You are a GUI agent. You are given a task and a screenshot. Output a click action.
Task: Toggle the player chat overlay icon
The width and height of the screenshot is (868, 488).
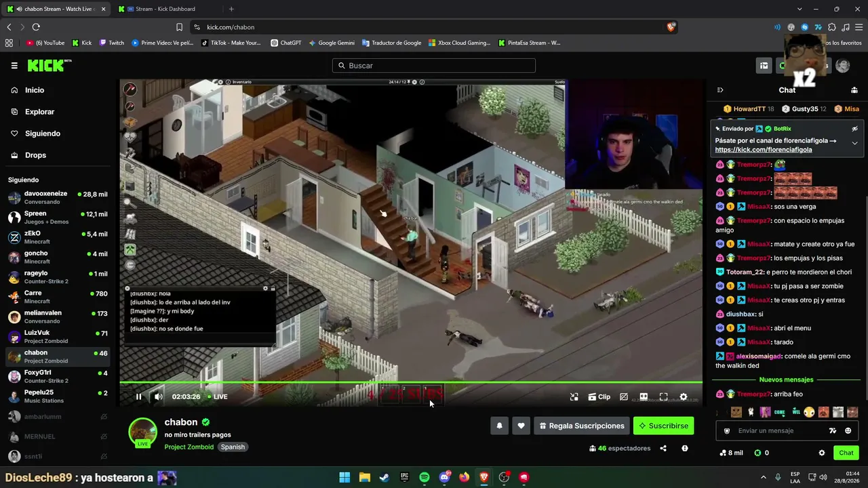tap(624, 396)
